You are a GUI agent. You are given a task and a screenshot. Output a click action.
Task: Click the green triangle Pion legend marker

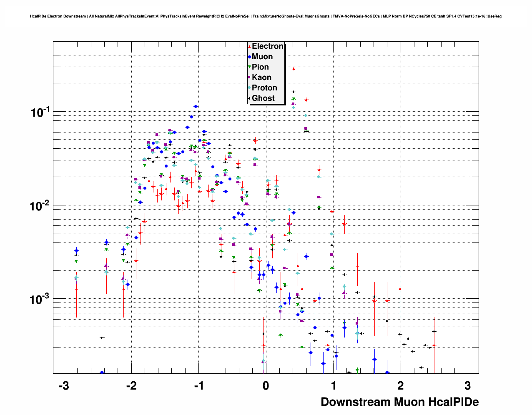point(249,67)
